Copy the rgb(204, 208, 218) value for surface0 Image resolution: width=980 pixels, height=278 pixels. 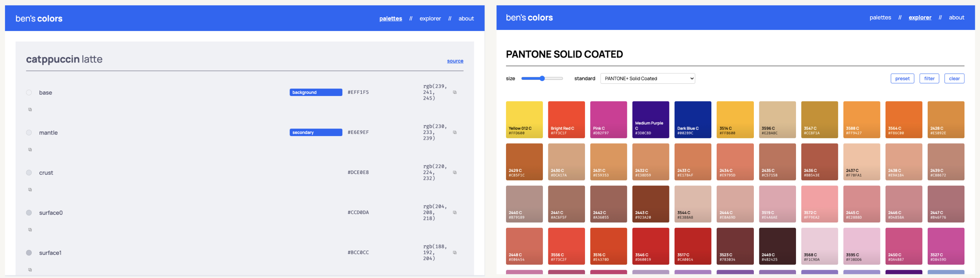(x=454, y=213)
